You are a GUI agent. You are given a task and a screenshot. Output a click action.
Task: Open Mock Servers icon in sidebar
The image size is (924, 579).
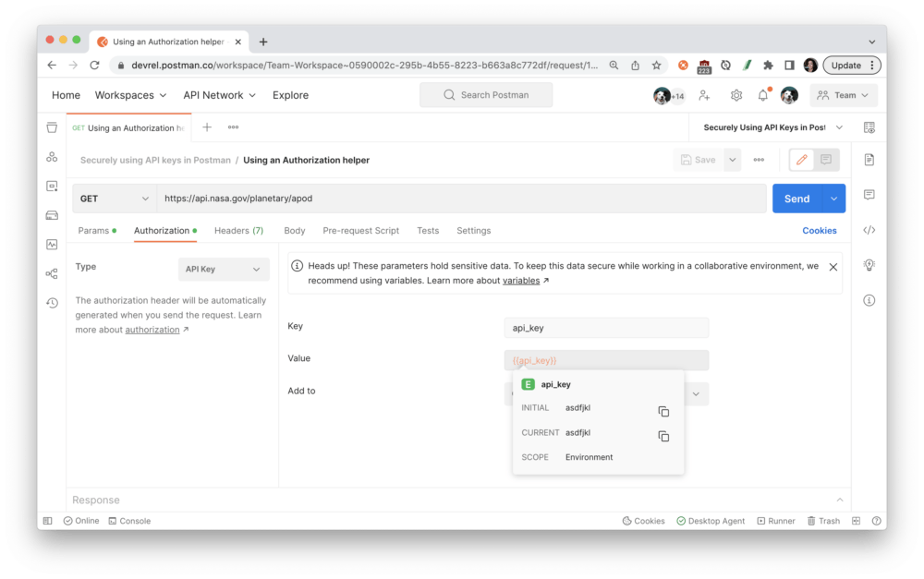point(52,215)
